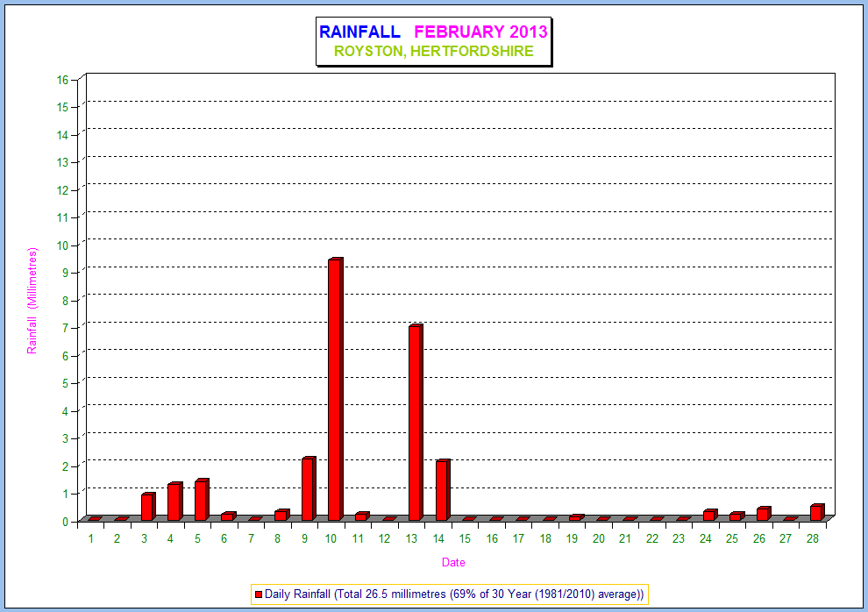Select the rainfall bar for date 14

click(x=442, y=490)
